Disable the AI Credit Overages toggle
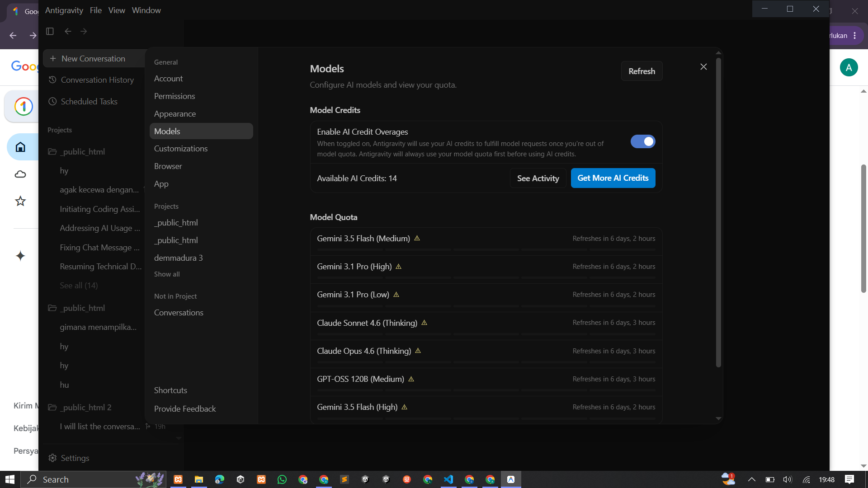The width and height of the screenshot is (868, 488). [x=643, y=141]
